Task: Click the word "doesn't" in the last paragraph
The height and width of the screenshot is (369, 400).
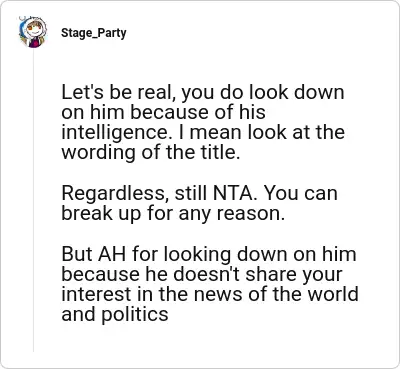Action: 207,274
